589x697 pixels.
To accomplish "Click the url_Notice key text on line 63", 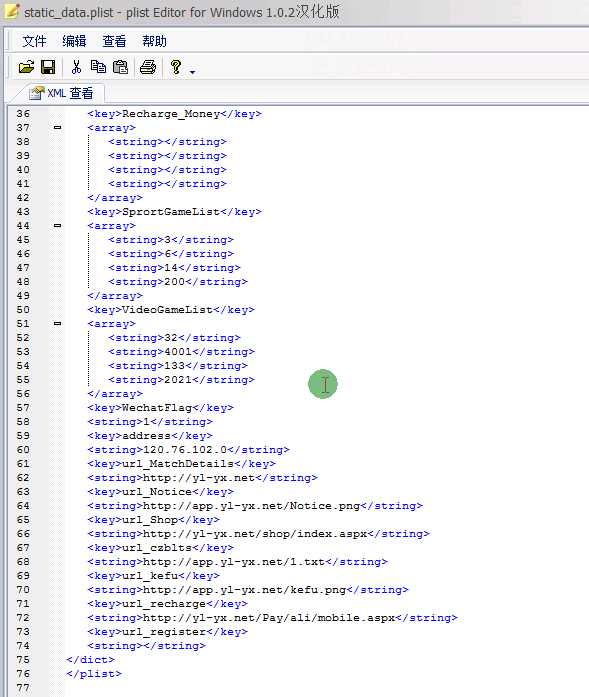I will click(x=156, y=492).
